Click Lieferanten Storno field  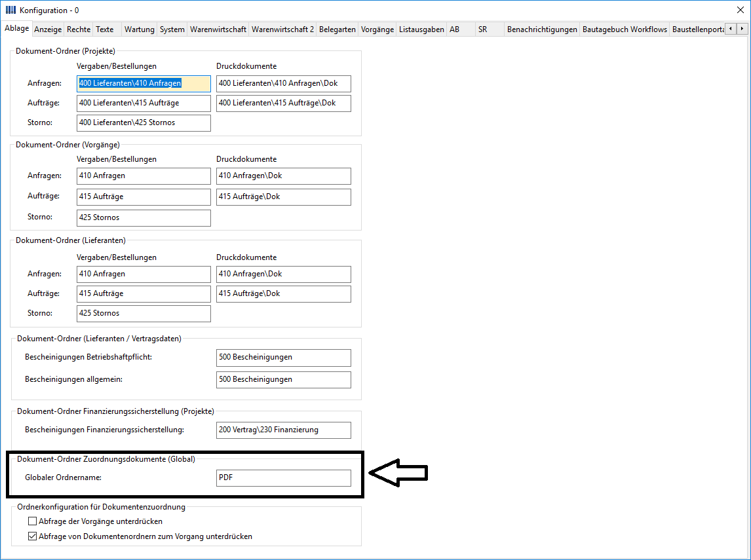pyautogui.click(x=144, y=314)
